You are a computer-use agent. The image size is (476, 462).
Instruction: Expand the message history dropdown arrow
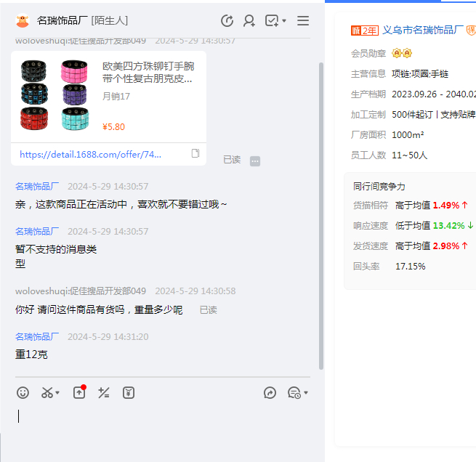(x=306, y=394)
